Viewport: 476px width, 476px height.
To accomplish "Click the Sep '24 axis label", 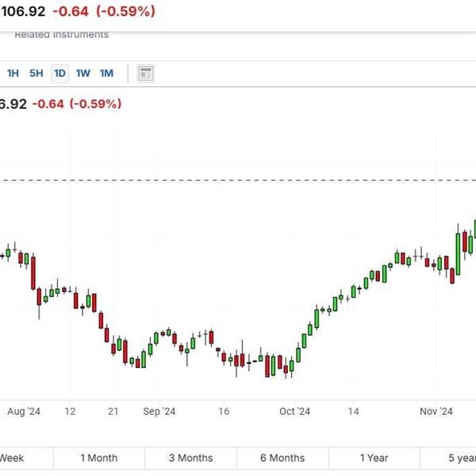I will click(159, 411).
